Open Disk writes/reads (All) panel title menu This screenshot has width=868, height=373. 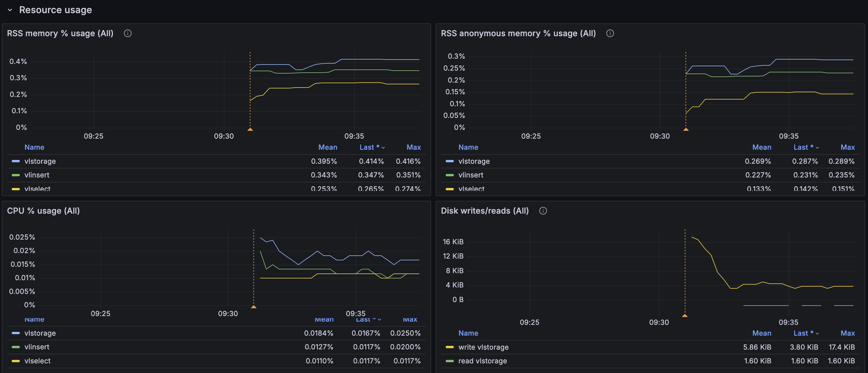(484, 211)
